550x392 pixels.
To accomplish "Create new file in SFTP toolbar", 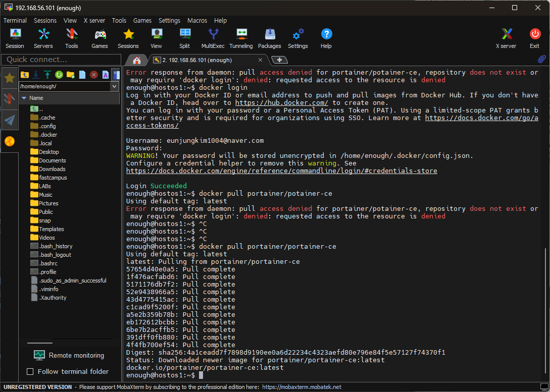I will (x=82, y=74).
